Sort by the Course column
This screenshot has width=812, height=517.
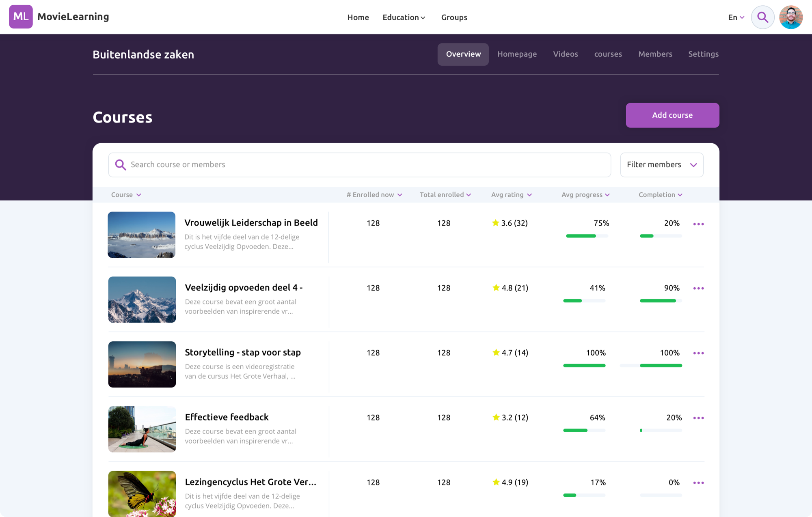tap(126, 195)
